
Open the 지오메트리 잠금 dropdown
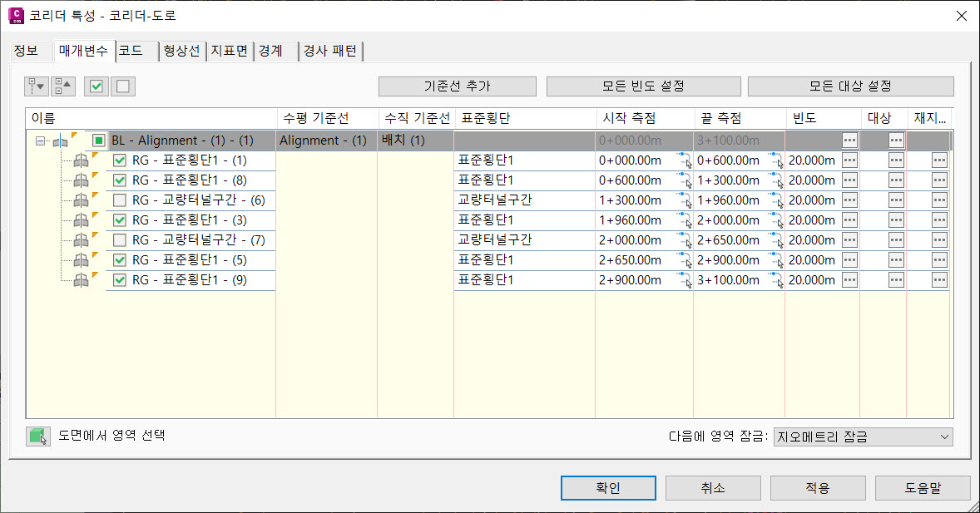[x=862, y=437]
